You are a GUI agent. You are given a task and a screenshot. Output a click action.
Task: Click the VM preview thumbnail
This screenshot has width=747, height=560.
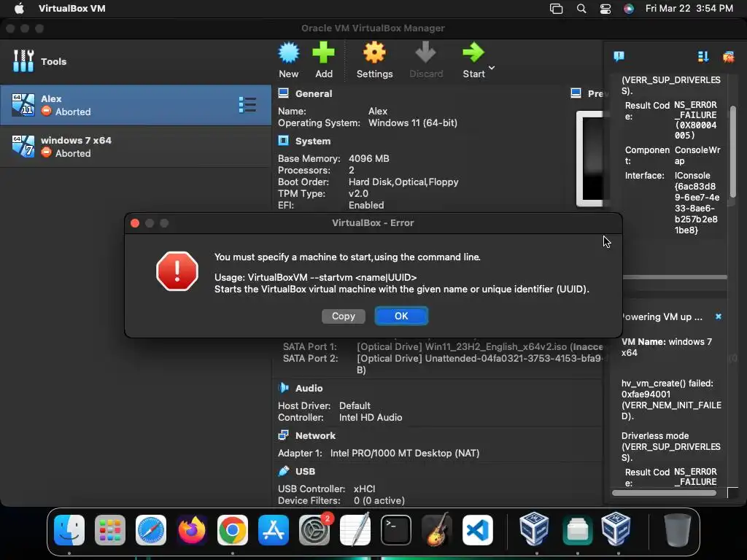coord(590,158)
